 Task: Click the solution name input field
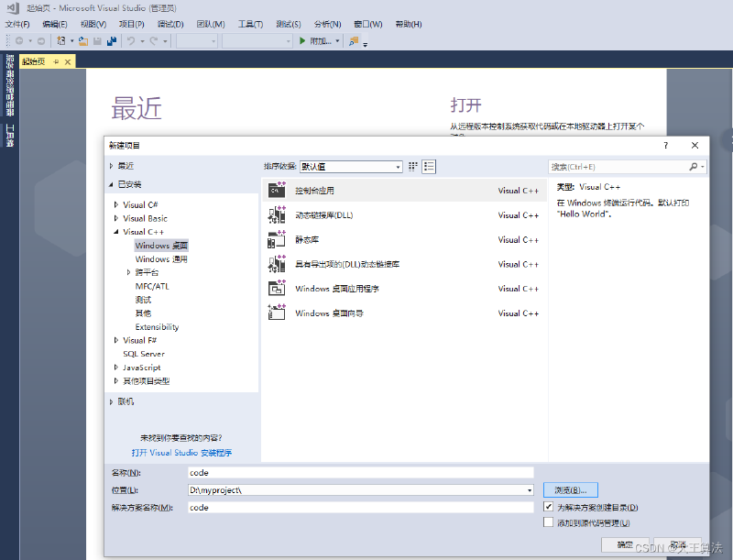360,507
